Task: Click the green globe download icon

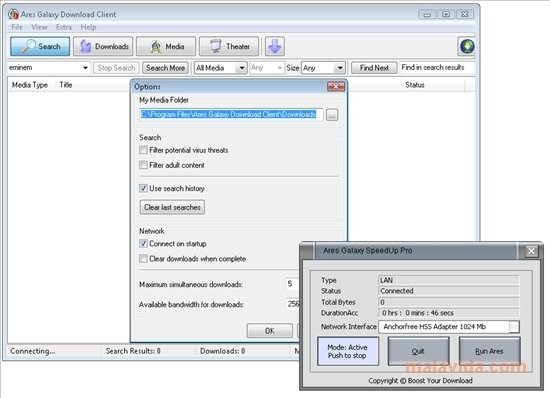Action: [x=467, y=46]
